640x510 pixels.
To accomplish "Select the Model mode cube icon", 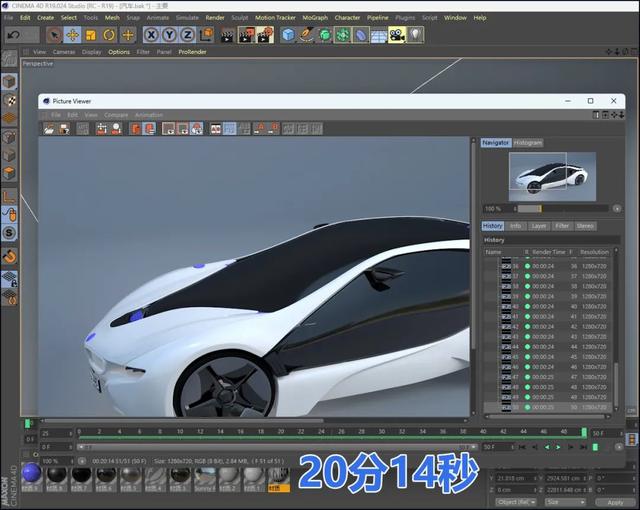I will point(9,82).
